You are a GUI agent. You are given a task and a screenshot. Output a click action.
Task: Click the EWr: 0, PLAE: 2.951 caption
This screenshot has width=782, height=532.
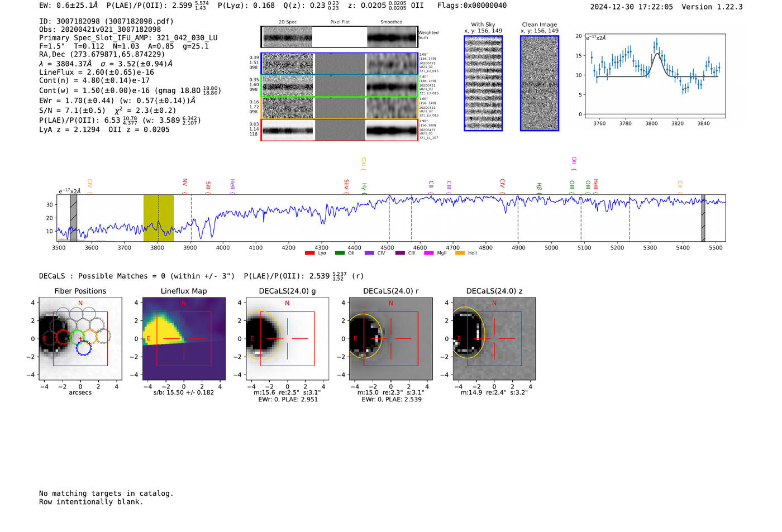(x=288, y=399)
